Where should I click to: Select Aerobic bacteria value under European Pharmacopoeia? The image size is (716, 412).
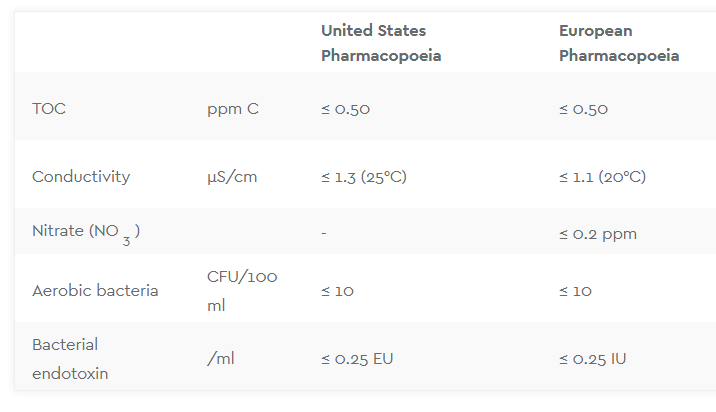click(575, 291)
